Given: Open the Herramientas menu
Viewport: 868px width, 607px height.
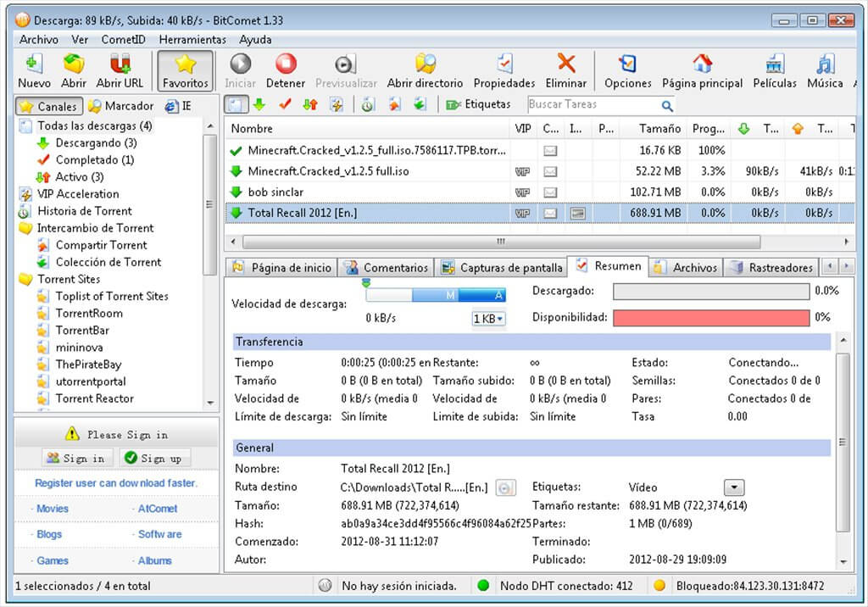Looking at the screenshot, I should pyautogui.click(x=192, y=39).
